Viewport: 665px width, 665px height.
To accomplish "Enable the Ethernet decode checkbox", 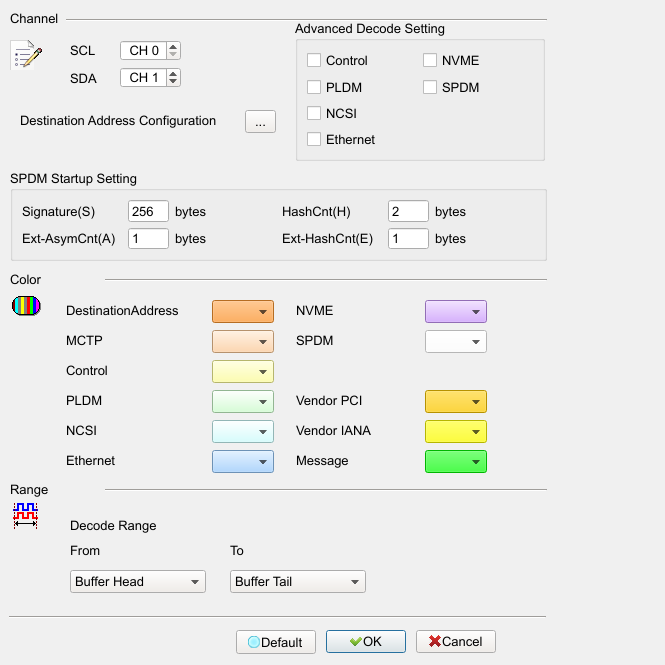I will point(314,139).
